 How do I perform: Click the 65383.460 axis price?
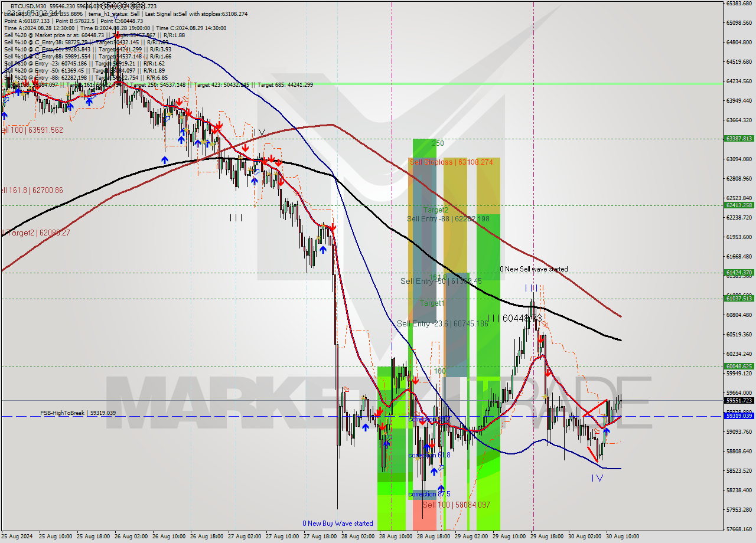tap(739, 4)
